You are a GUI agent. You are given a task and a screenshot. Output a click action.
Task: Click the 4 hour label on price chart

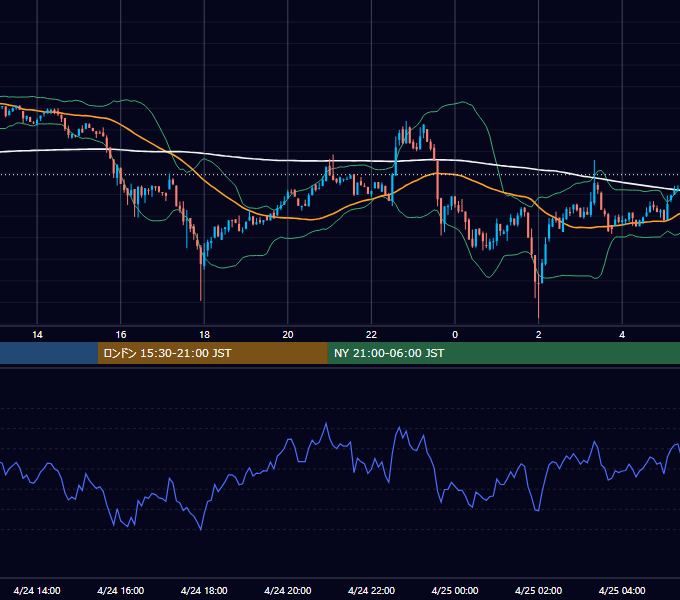622,335
